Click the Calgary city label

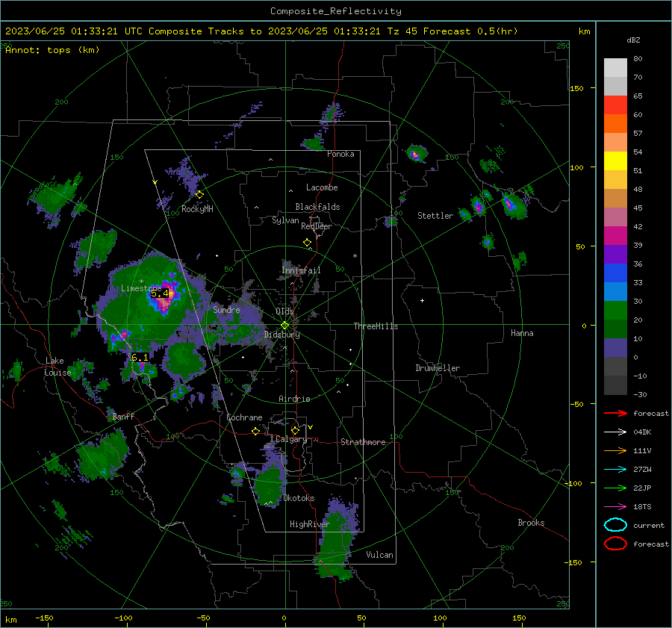(291, 439)
